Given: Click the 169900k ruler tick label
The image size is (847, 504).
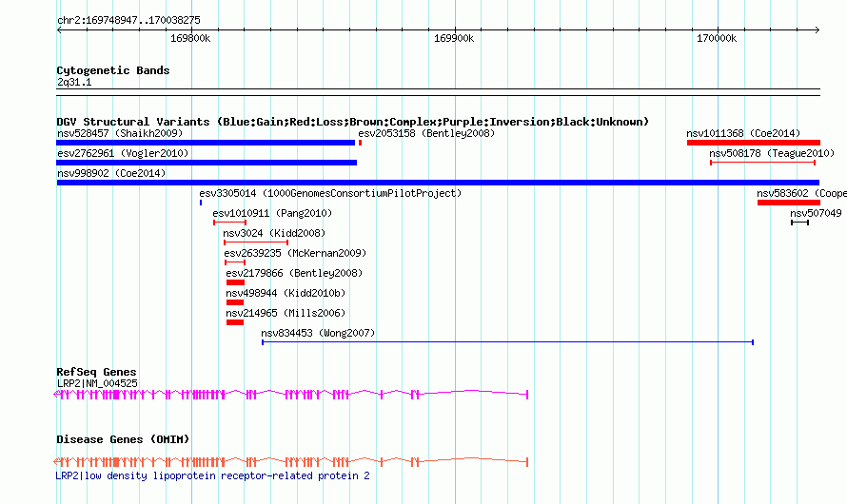Looking at the screenshot, I should click(x=454, y=39).
